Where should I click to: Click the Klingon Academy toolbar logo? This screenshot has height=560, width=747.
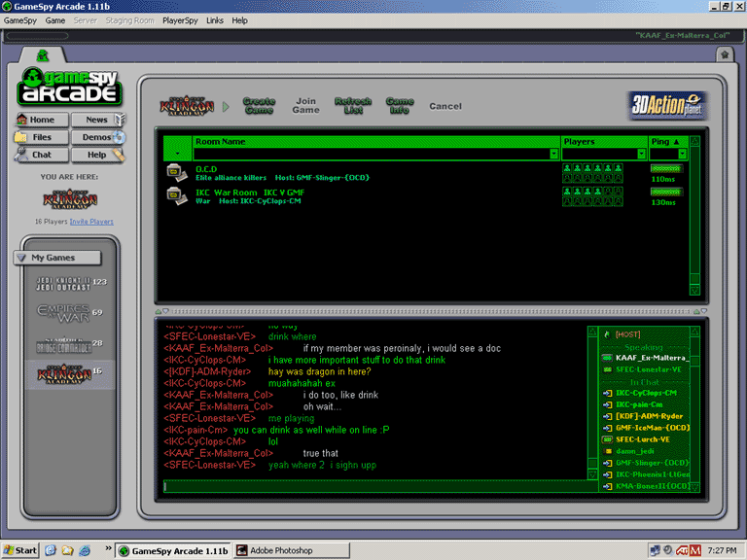click(x=187, y=106)
